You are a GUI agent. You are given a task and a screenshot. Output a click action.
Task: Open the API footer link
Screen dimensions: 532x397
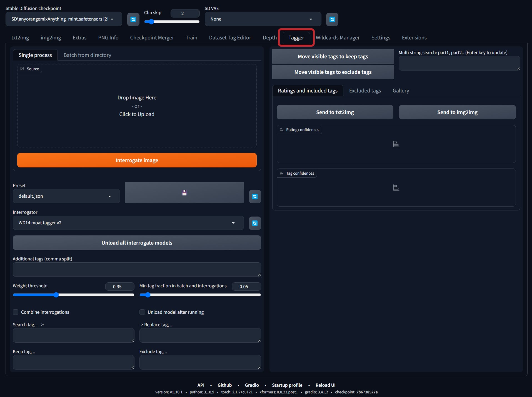(201, 385)
